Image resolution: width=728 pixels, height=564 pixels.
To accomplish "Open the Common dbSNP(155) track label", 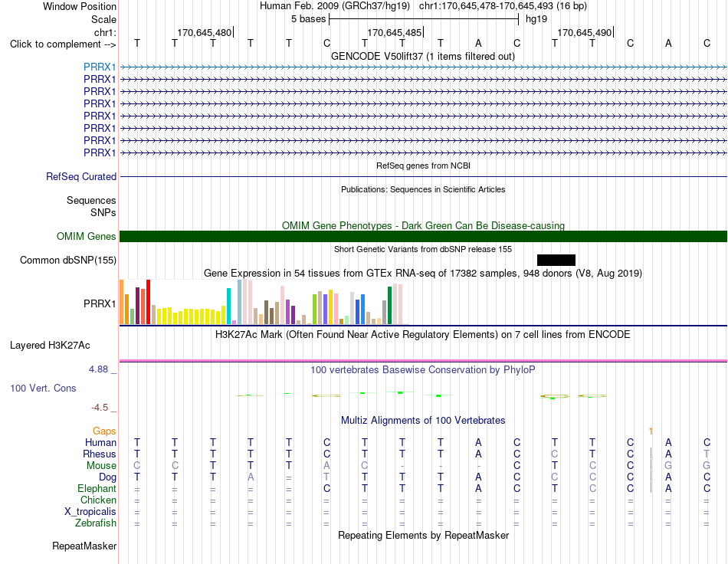I will coord(68,260).
